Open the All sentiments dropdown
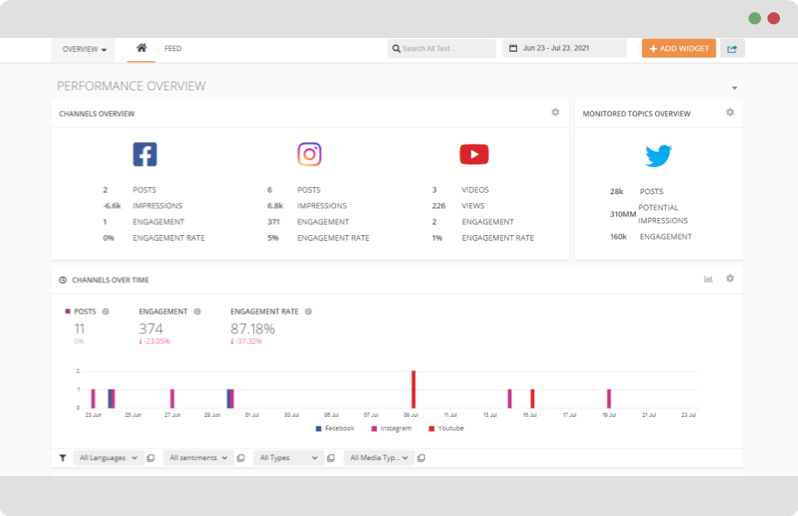This screenshot has height=516, width=798. pos(198,458)
